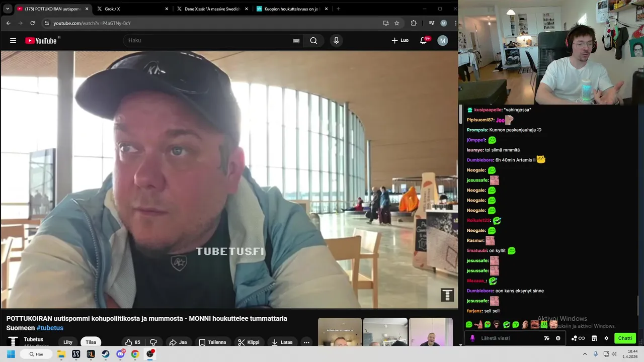Download video with Lataa button
Screen dimensions: 644x362
[282, 342]
